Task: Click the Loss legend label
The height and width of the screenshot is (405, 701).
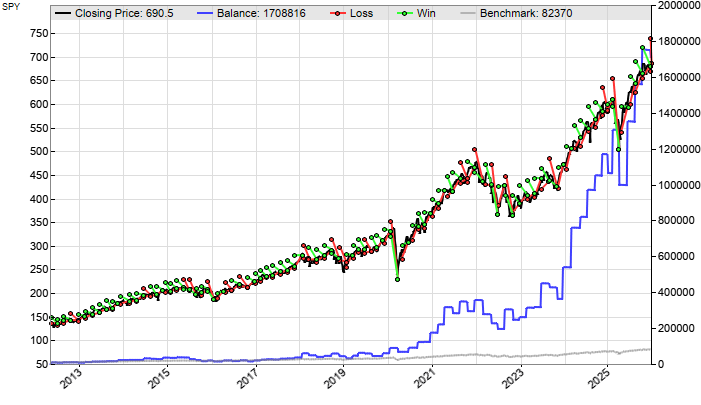Action: click(362, 13)
